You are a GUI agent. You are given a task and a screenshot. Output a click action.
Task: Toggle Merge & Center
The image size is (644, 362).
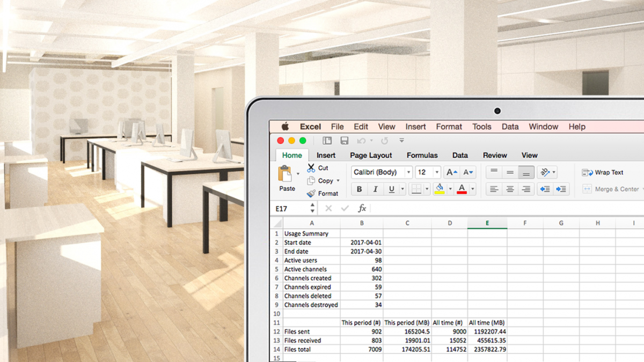click(x=610, y=189)
